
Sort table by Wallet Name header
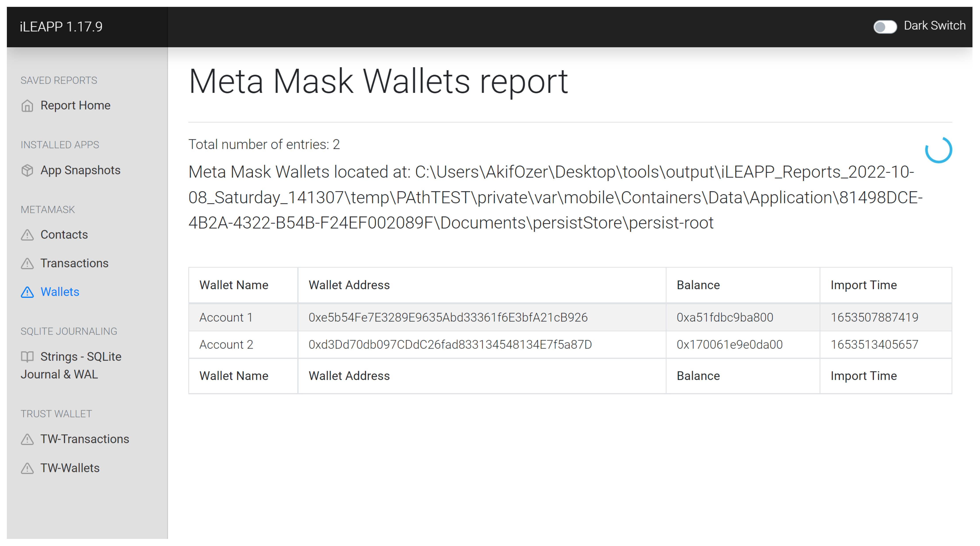click(x=234, y=285)
